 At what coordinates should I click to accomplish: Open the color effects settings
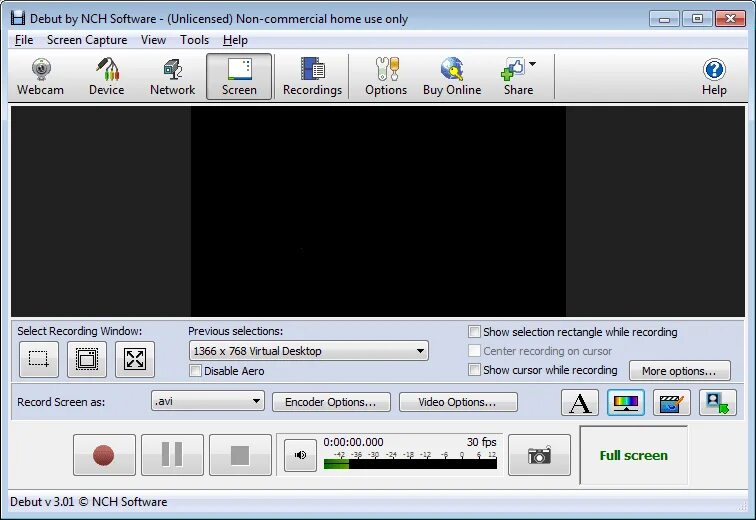tap(626, 403)
